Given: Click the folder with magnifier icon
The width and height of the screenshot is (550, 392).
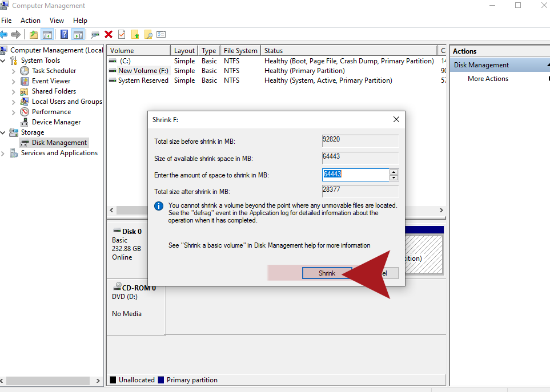Looking at the screenshot, I should (148, 34).
